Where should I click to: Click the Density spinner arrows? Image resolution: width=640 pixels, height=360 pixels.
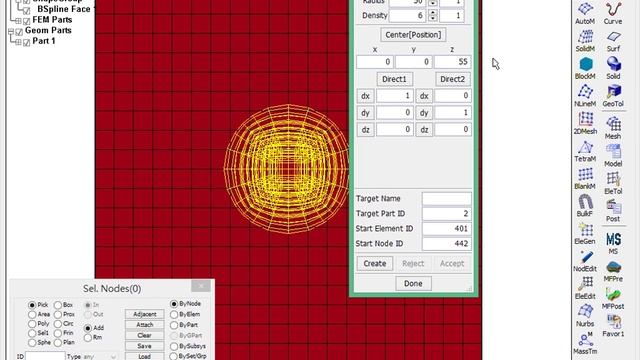pos(433,16)
